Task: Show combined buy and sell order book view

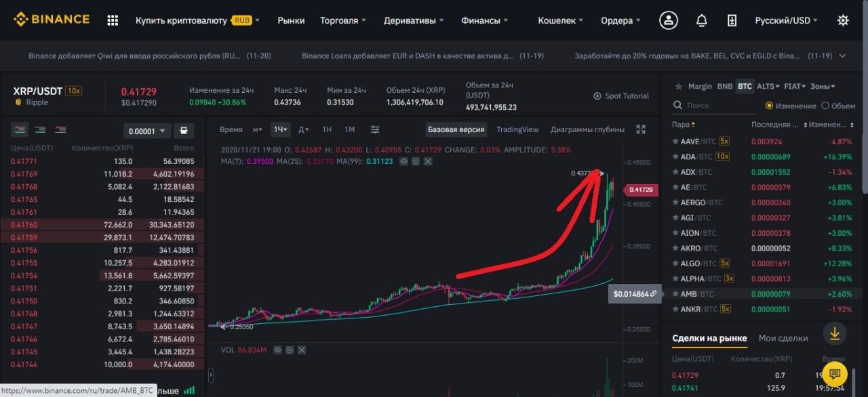Action: point(20,130)
